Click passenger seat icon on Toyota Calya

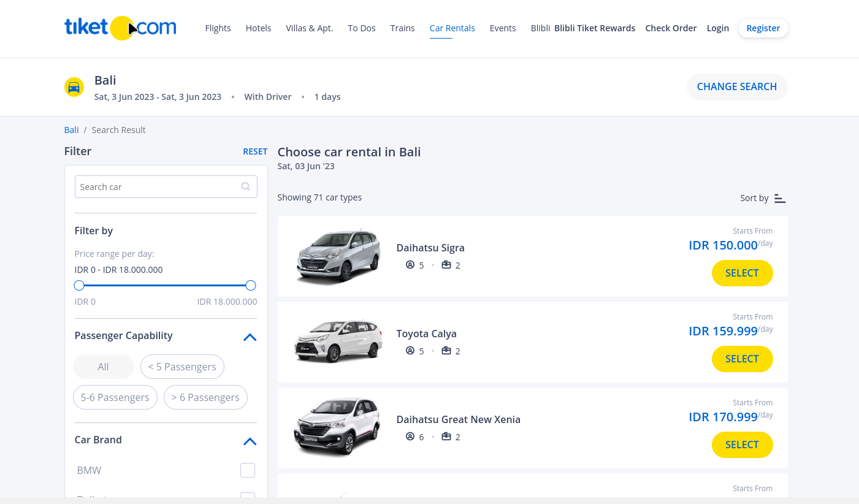pyautogui.click(x=410, y=351)
